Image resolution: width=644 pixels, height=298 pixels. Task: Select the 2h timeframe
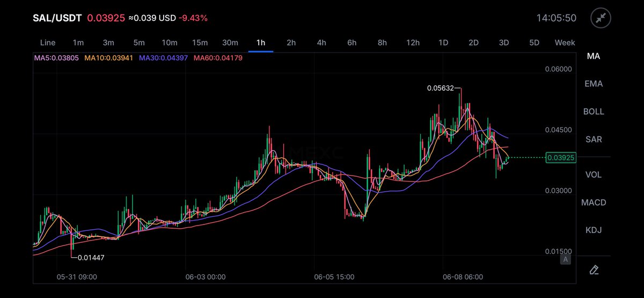(x=291, y=42)
